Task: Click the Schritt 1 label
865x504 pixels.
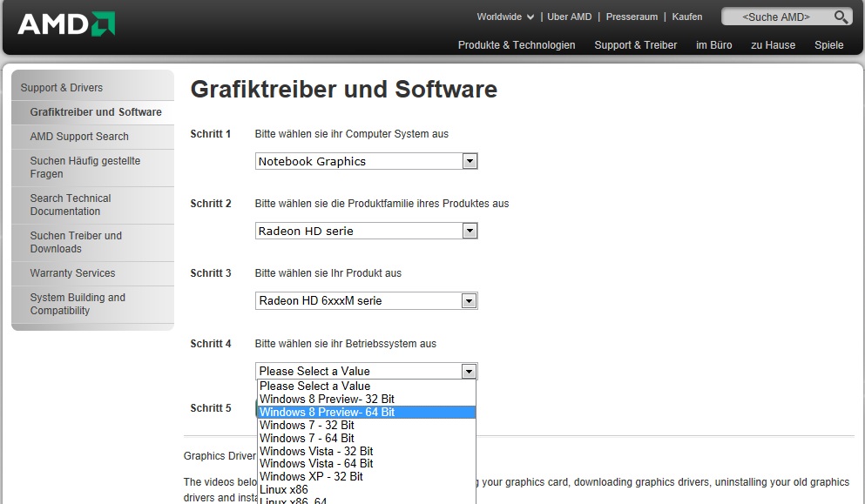Action: [x=211, y=134]
